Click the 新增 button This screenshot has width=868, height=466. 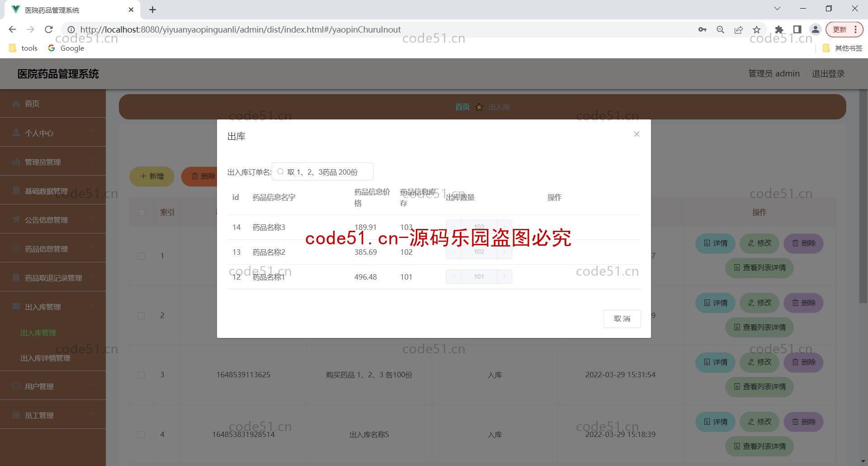click(152, 176)
